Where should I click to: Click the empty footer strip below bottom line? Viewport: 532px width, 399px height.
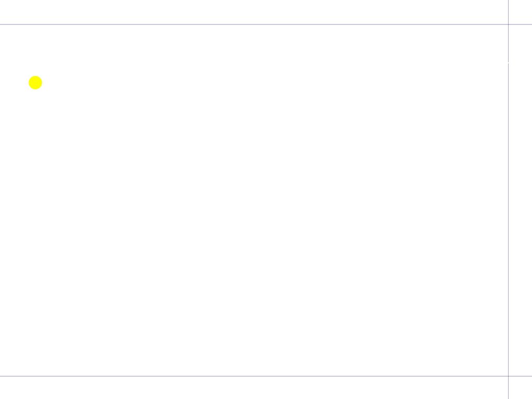[x=254, y=388]
